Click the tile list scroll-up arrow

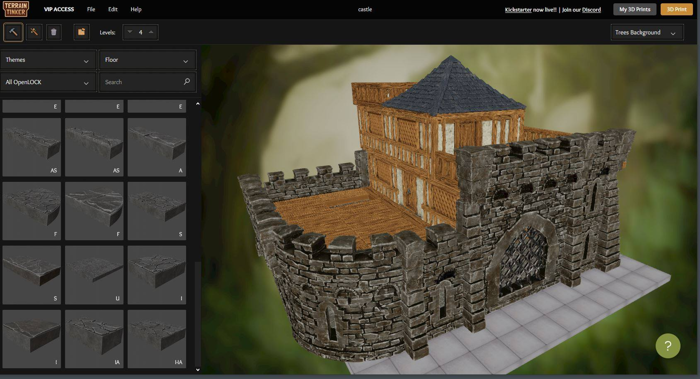click(198, 104)
